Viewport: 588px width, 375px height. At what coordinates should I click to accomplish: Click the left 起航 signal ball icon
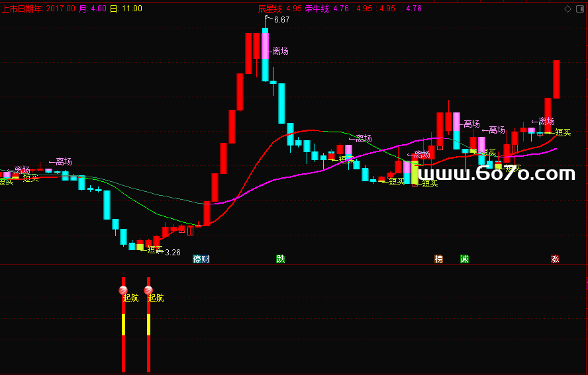123,290
